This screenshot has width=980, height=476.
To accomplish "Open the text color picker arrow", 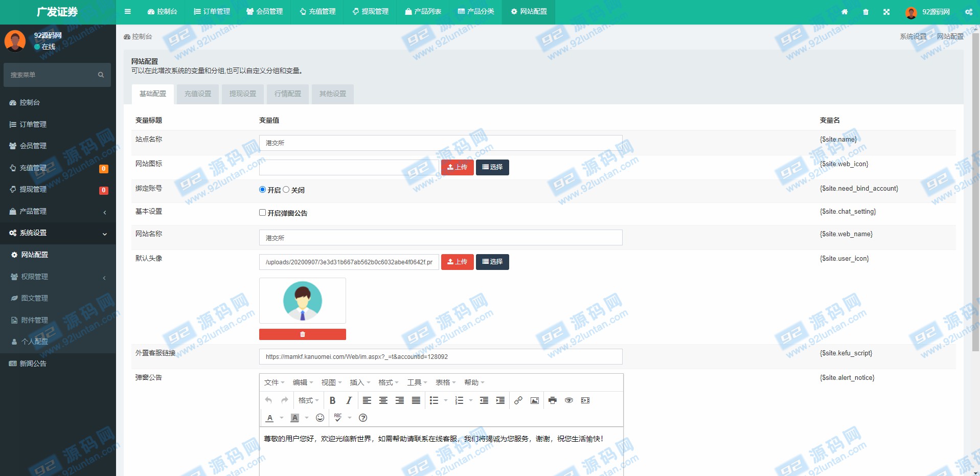I will 282,418.
